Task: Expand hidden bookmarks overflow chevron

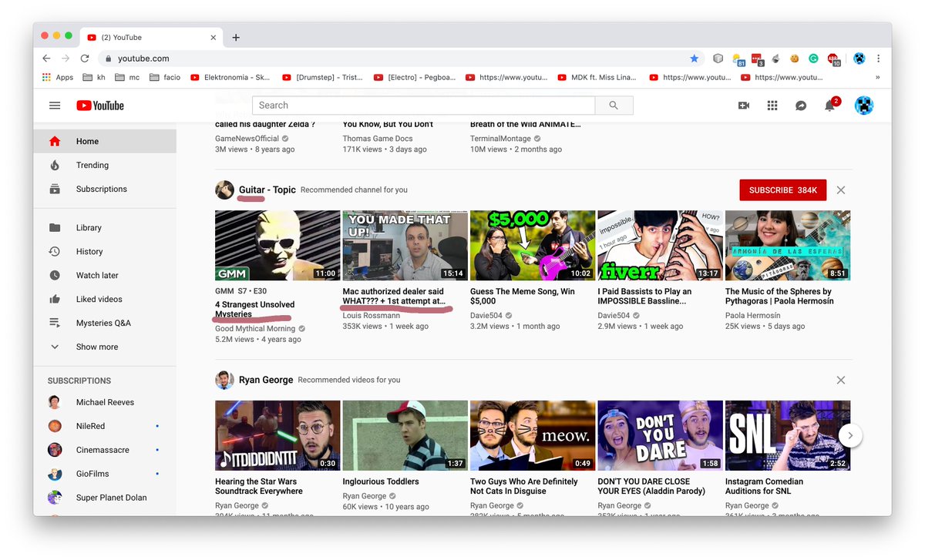Action: tap(877, 77)
